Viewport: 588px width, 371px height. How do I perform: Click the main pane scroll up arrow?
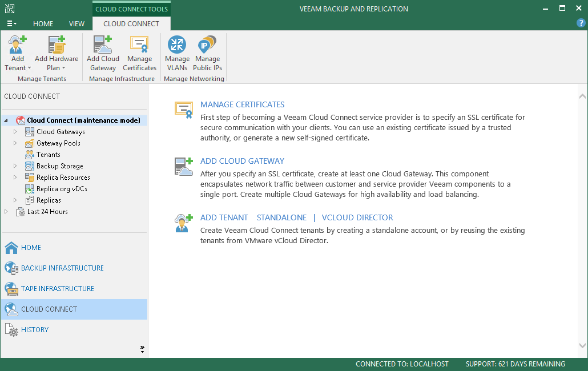(582, 96)
